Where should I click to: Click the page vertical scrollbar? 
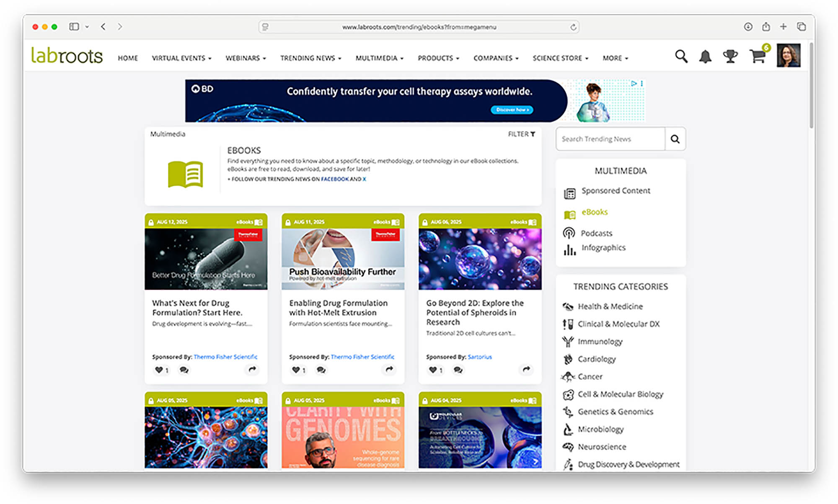(x=811, y=86)
